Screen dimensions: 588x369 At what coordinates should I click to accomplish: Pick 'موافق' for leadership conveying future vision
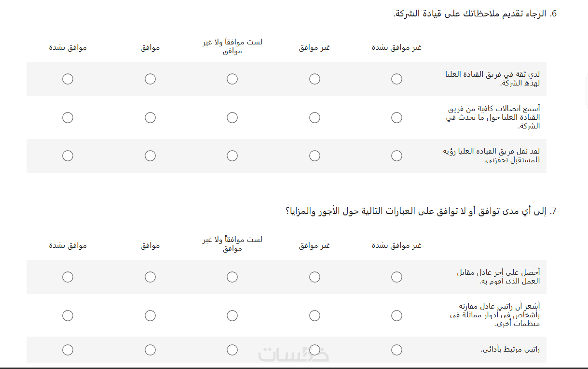click(x=150, y=156)
